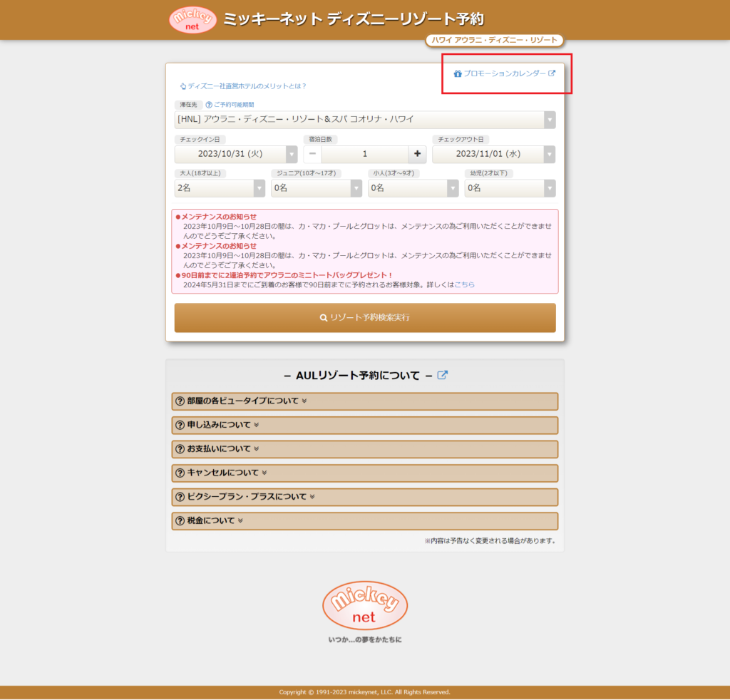The width and height of the screenshot is (730, 700).
Task: Click question icon on 申し込みについて row
Action: point(180,425)
